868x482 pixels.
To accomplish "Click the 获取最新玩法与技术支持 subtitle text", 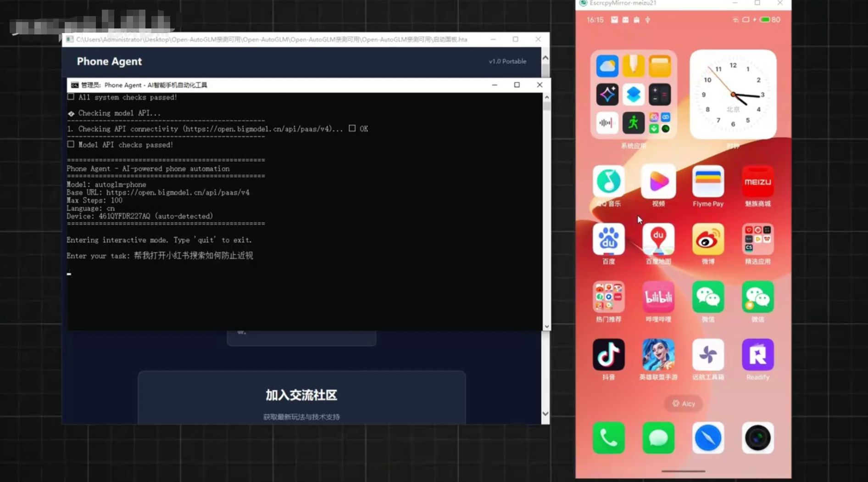I will click(301, 417).
